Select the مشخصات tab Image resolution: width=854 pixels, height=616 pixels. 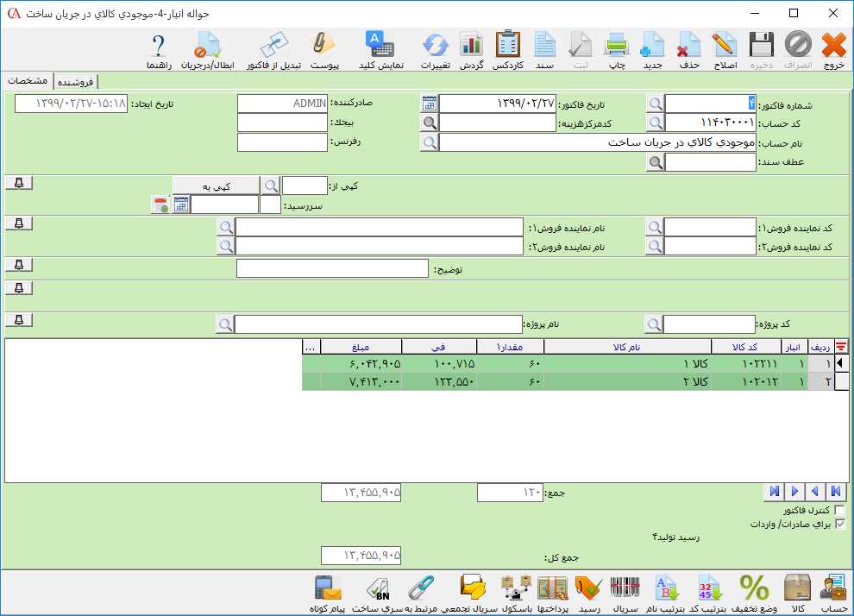[x=27, y=80]
